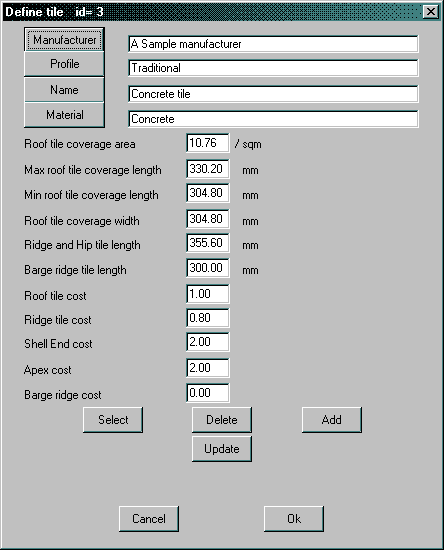Delete the current tile definition
This screenshot has height=550, width=444.
pos(222,420)
